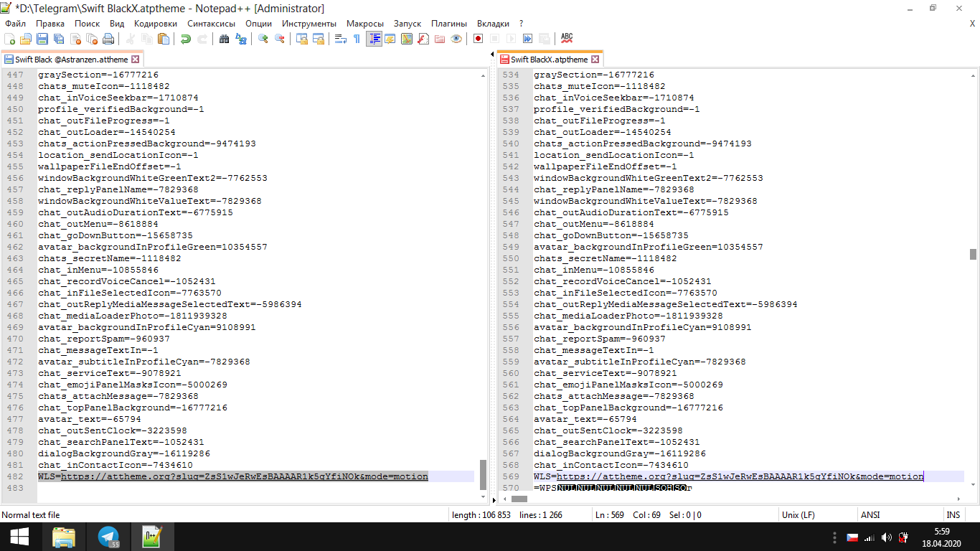Open the Function List panel icon

click(423, 39)
